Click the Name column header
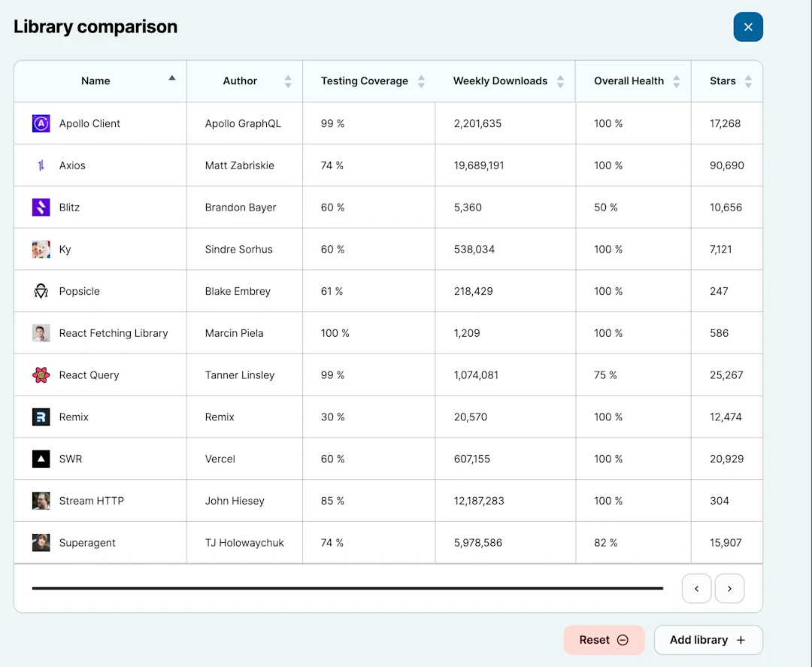 [x=101, y=81]
